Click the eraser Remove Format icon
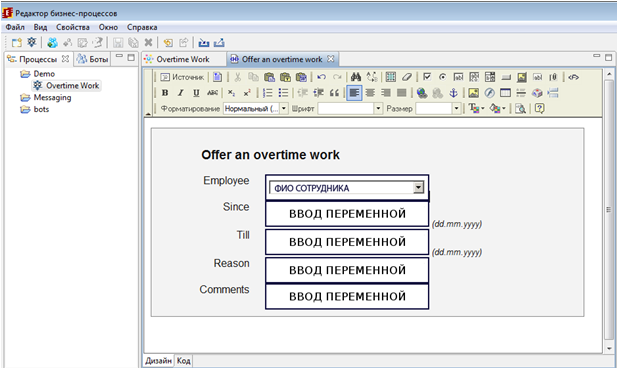Image resolution: width=617 pixels, height=370 pixels. pyautogui.click(x=406, y=77)
